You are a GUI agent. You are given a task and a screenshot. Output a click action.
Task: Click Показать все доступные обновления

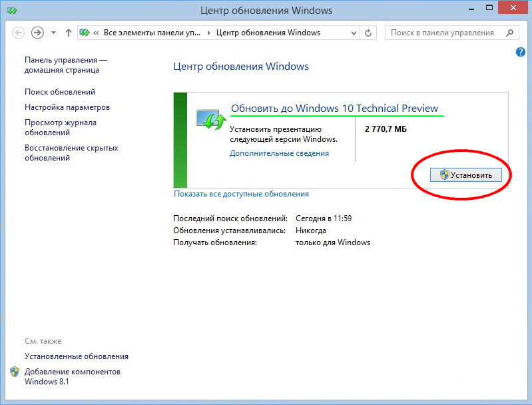click(241, 194)
